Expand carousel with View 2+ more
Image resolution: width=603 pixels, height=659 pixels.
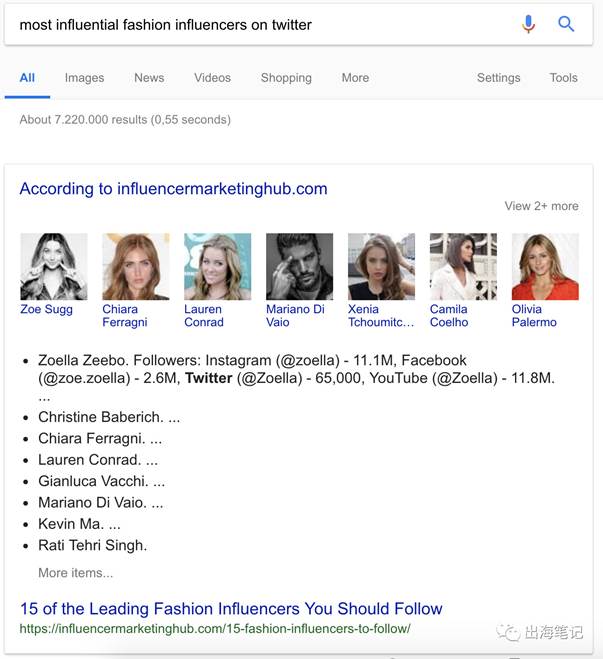541,206
